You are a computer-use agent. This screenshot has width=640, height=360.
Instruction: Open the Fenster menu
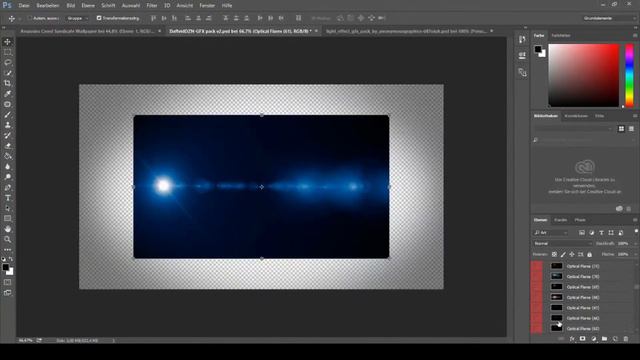[x=207, y=6]
